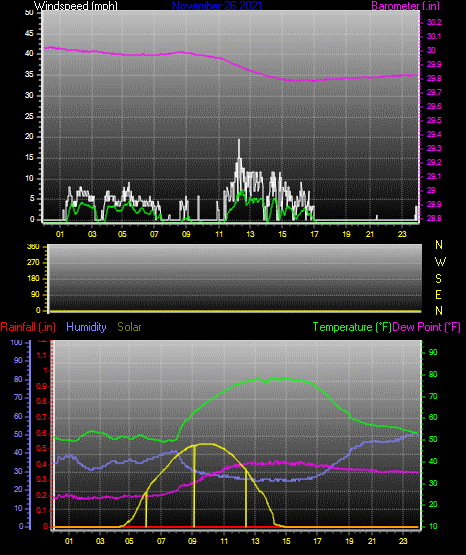Click the S compass direction label
The height and width of the screenshot is (555, 466).
point(439,279)
